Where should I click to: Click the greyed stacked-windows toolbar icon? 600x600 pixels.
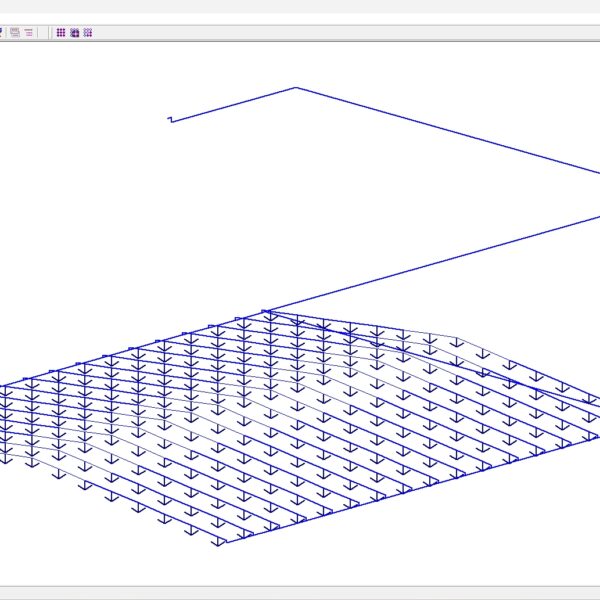point(15,33)
